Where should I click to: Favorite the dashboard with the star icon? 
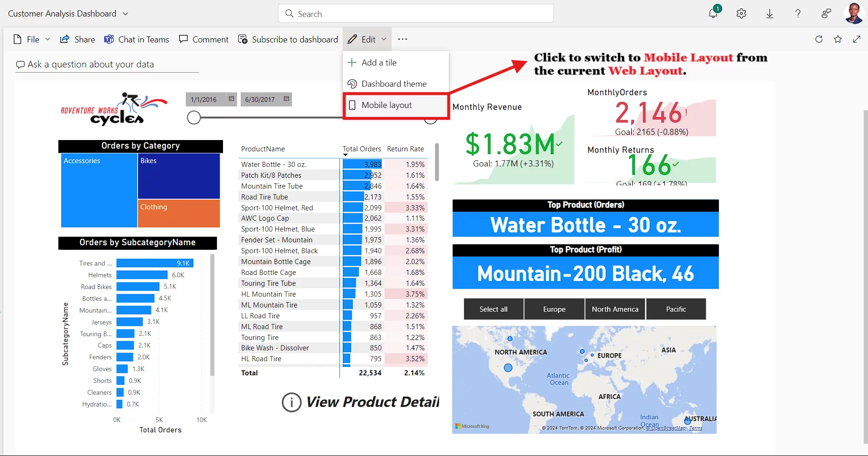838,39
